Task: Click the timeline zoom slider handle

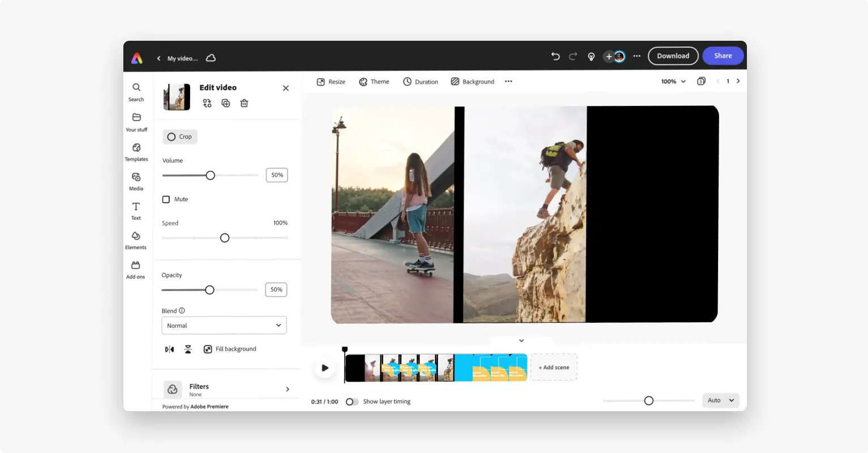Action: click(649, 401)
